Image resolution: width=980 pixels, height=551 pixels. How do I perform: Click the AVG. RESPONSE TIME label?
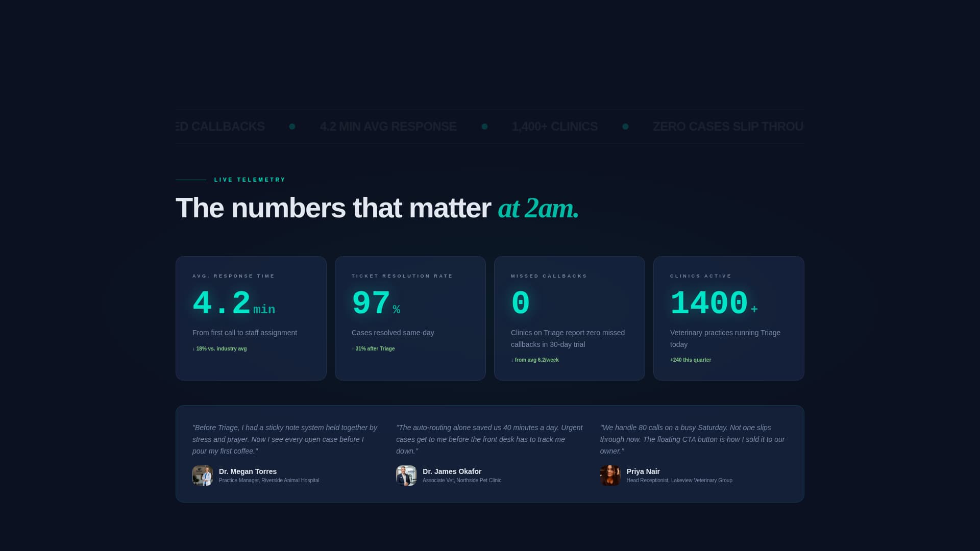click(233, 276)
